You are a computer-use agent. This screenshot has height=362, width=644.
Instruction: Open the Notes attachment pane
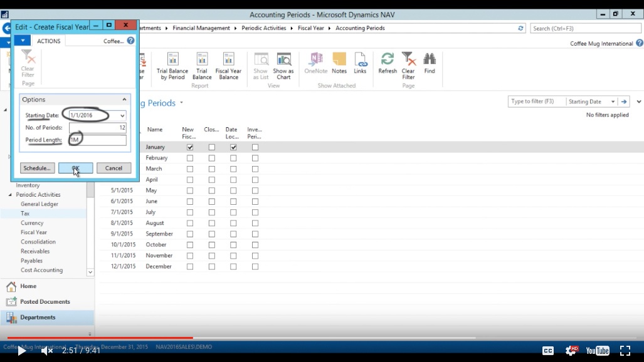339,63
